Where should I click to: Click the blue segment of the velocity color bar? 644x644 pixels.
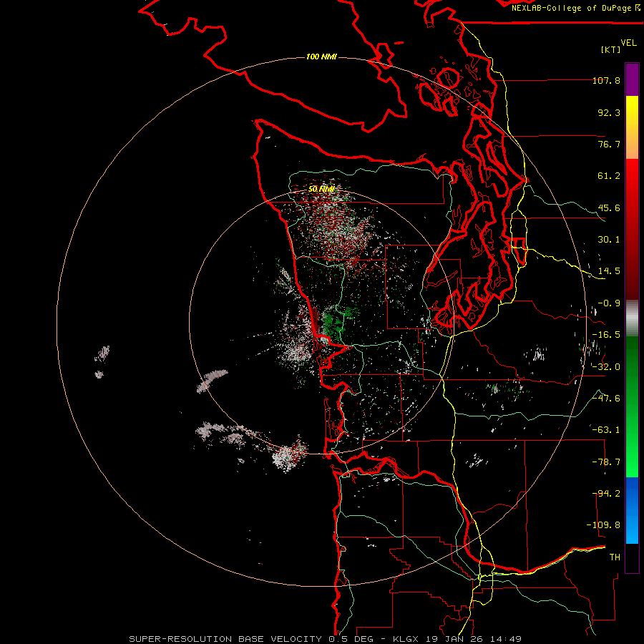632,510
